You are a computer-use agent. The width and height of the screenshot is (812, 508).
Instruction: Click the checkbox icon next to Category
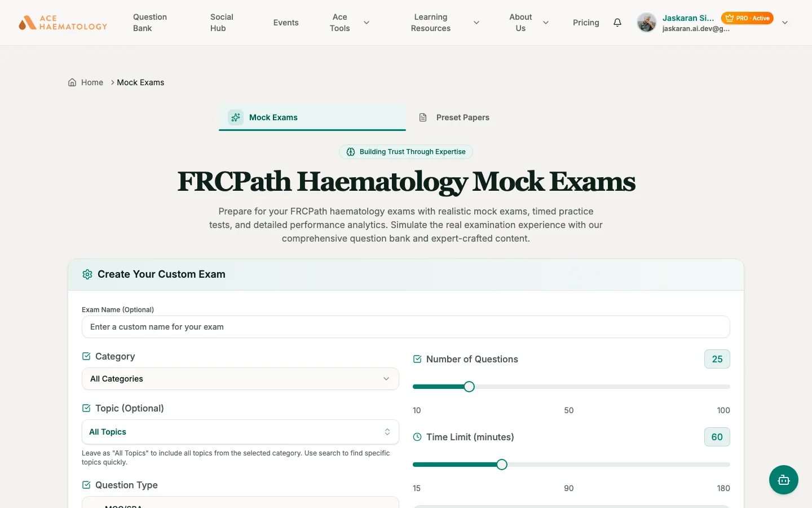86,356
